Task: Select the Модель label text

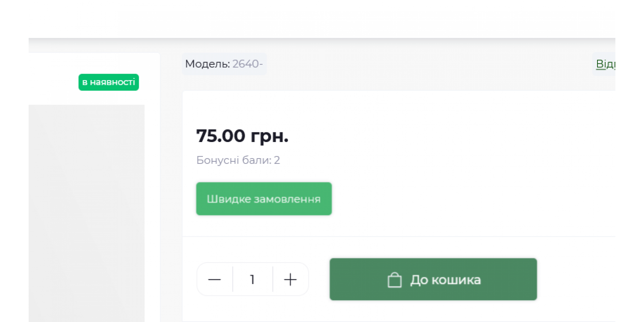Action: pyautogui.click(x=208, y=64)
